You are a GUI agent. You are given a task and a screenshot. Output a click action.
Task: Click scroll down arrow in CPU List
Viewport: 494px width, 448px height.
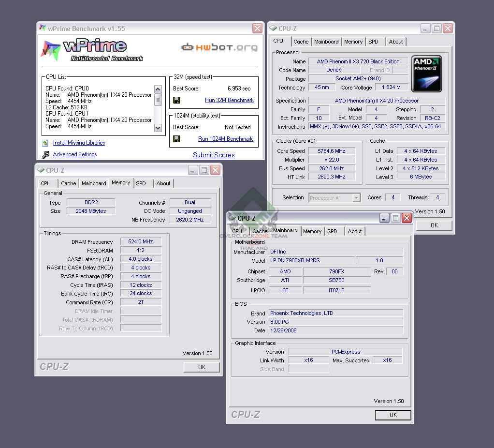click(158, 128)
